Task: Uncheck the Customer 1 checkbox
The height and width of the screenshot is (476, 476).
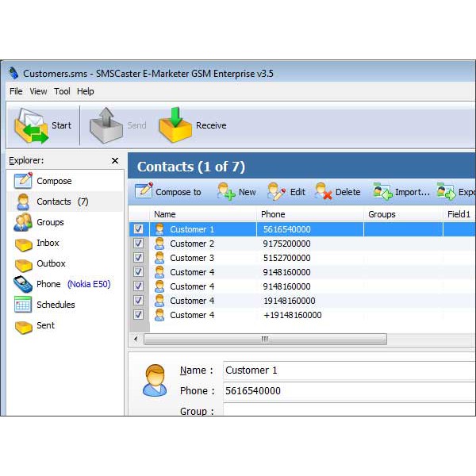Action: click(x=139, y=229)
